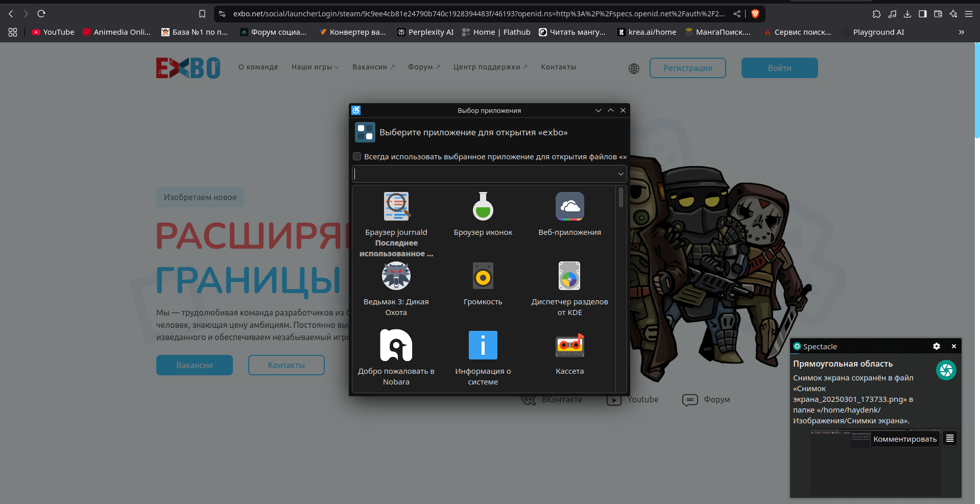Click Вакансии button below hero text

coord(195,365)
